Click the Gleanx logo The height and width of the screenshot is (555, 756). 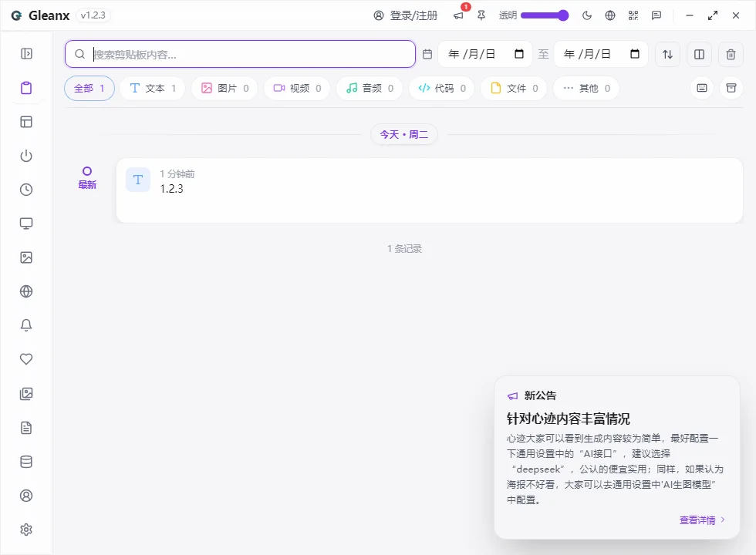click(16, 15)
